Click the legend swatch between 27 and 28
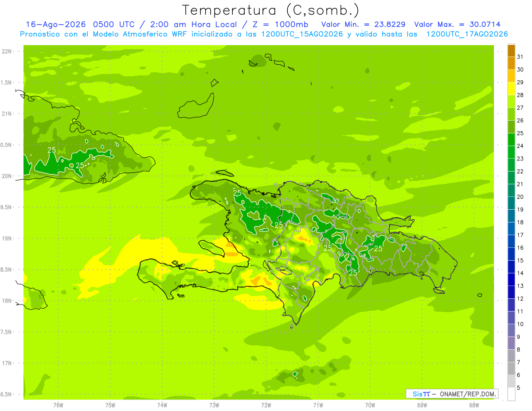 coord(511,102)
